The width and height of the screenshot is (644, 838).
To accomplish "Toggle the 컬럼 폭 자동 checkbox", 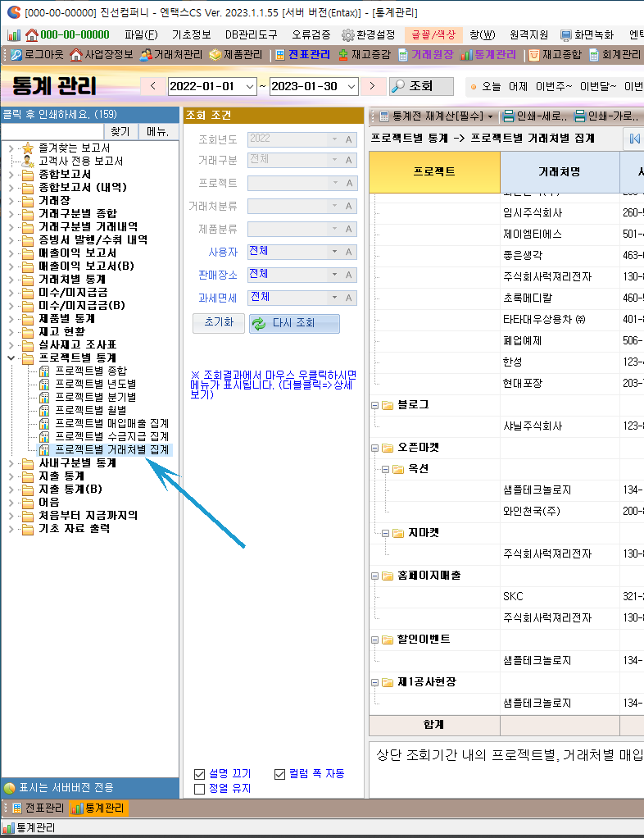I will (x=280, y=774).
